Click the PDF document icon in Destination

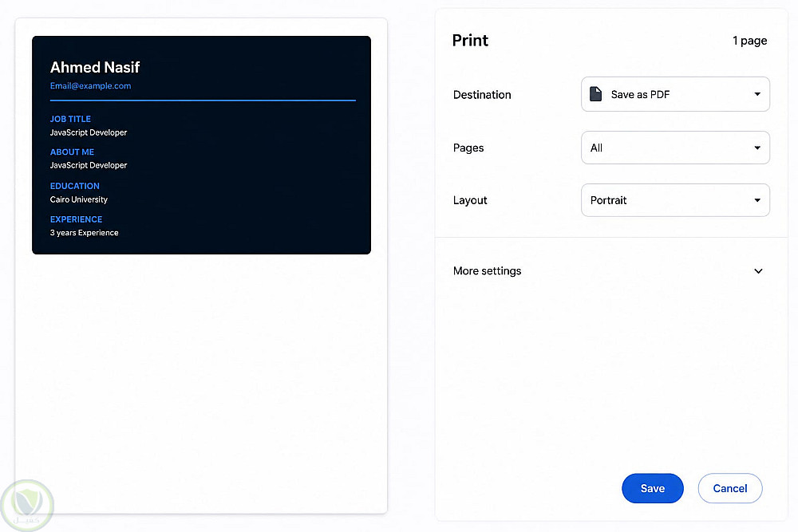[x=595, y=94]
